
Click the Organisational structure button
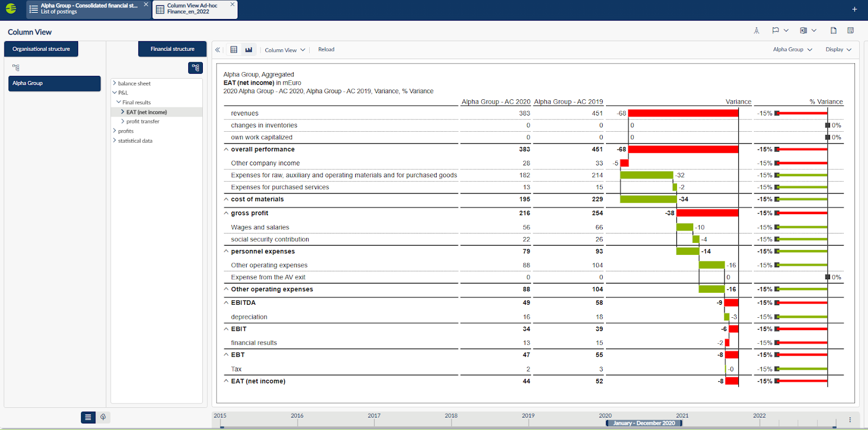pyautogui.click(x=41, y=49)
